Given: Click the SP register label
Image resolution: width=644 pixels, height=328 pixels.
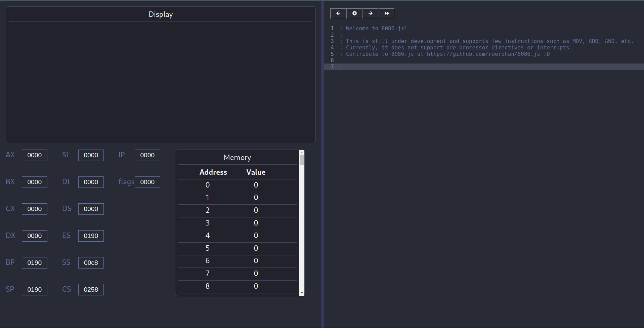Looking at the screenshot, I should coord(10,289).
